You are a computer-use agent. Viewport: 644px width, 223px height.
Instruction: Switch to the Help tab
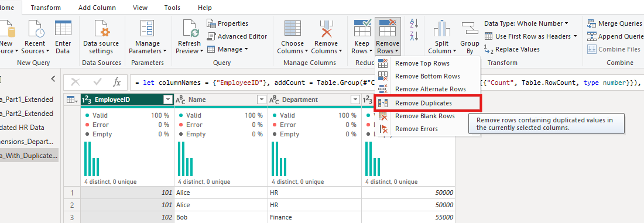pyautogui.click(x=204, y=8)
